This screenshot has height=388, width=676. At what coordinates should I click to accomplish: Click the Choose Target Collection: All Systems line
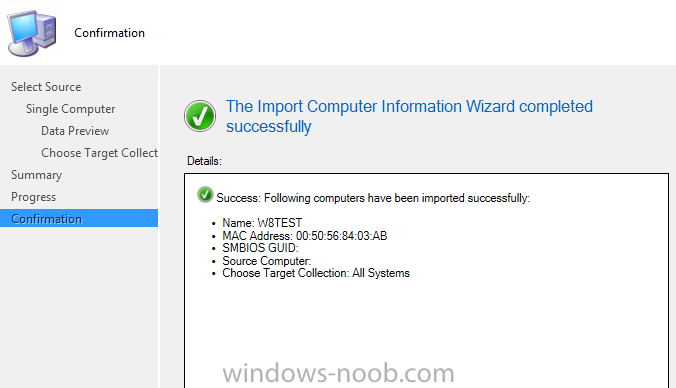coord(316,273)
